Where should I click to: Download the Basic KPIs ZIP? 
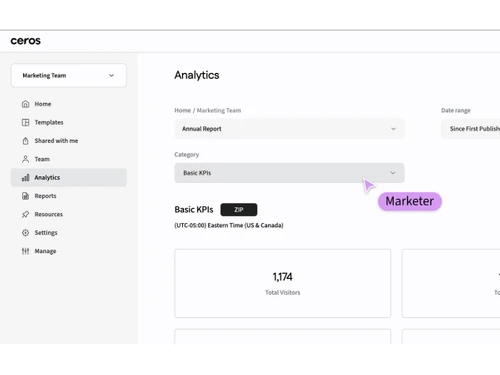pyautogui.click(x=239, y=209)
